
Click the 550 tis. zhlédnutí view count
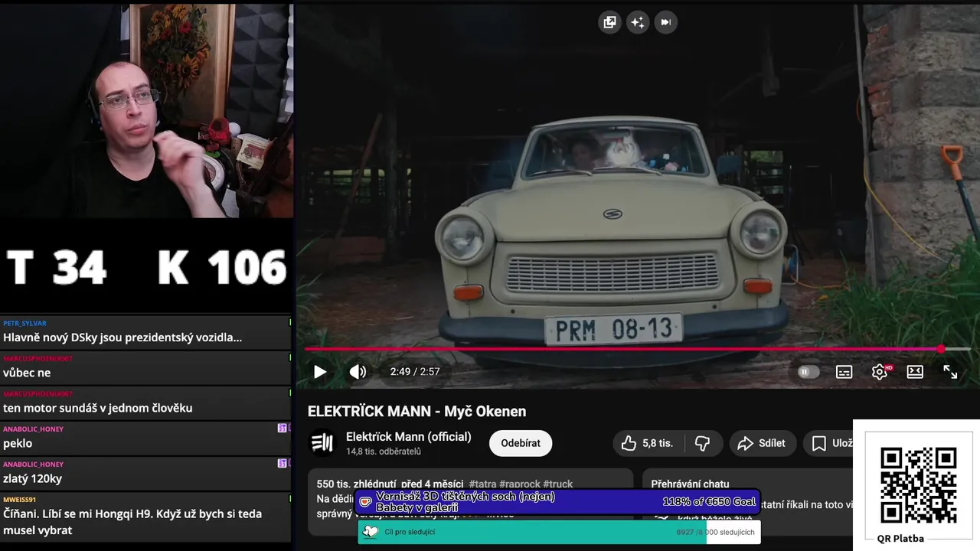click(x=355, y=484)
